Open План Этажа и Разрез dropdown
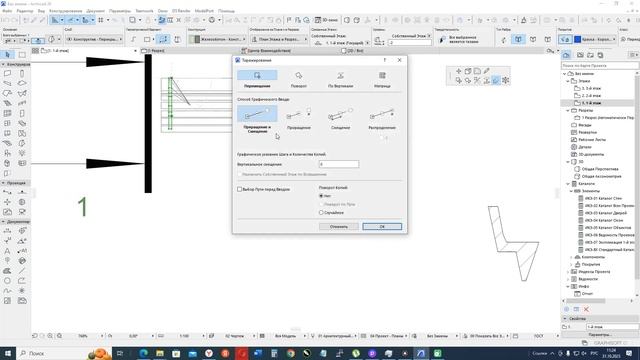 [280, 39]
